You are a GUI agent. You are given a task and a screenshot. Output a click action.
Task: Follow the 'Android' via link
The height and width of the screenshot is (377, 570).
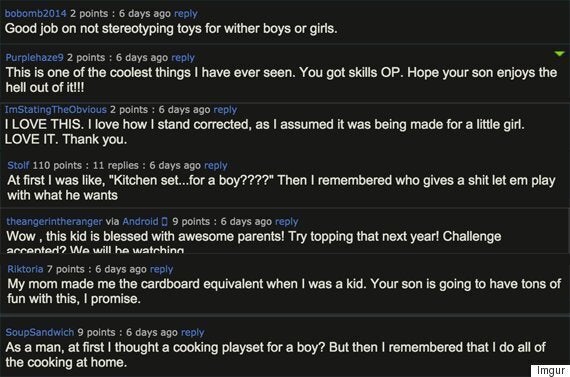(140, 221)
